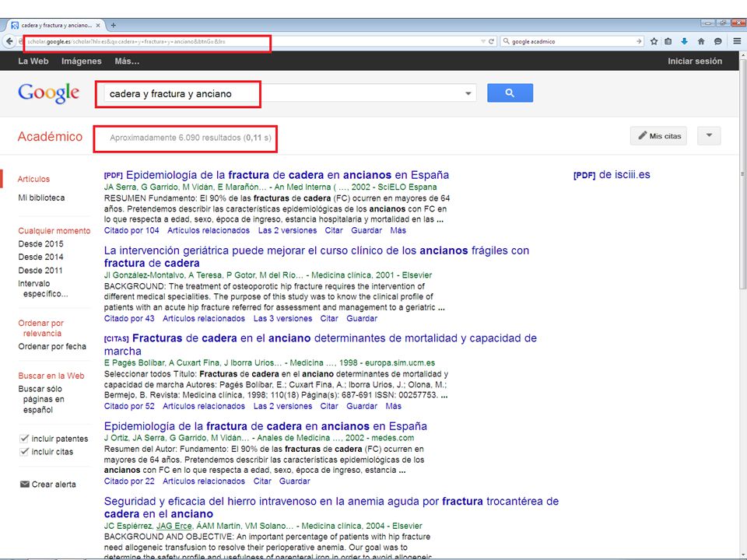Click the envelope icon beside Crear alerta

[x=25, y=485]
